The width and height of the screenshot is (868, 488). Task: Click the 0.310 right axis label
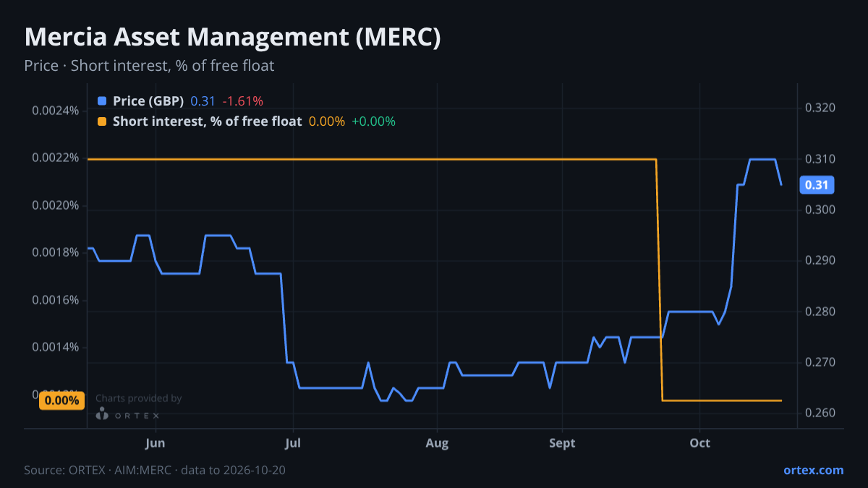coord(820,158)
